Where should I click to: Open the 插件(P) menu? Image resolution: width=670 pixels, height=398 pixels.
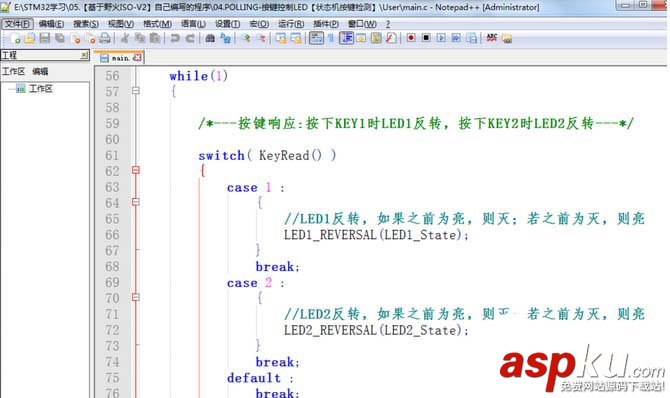coord(326,24)
